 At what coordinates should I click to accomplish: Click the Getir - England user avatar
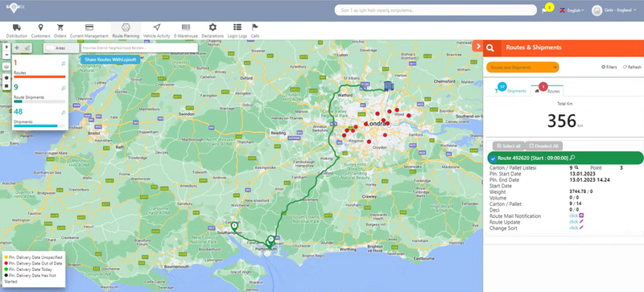(597, 10)
